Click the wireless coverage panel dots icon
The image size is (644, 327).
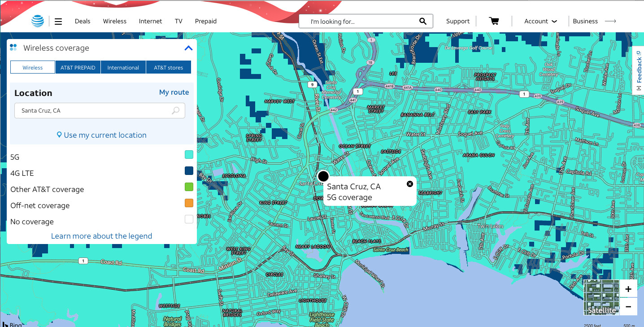(x=13, y=48)
